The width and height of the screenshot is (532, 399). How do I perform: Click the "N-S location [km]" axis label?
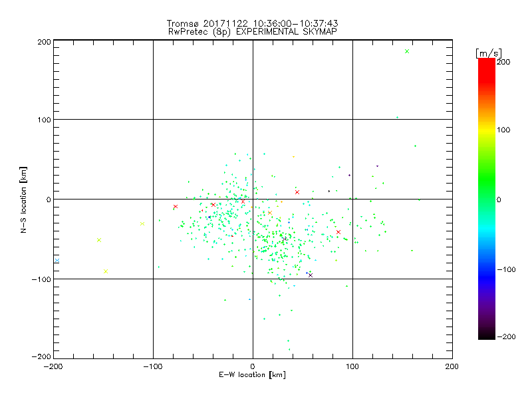click(23, 200)
